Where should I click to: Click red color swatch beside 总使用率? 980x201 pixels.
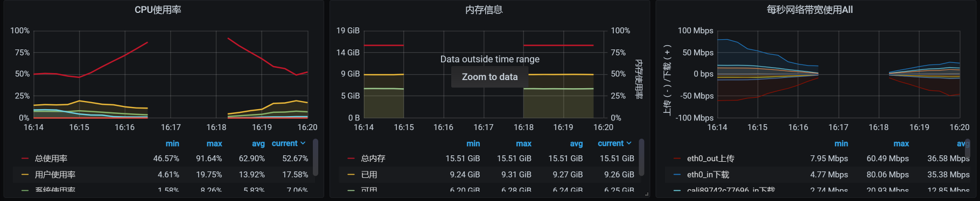[25, 159]
